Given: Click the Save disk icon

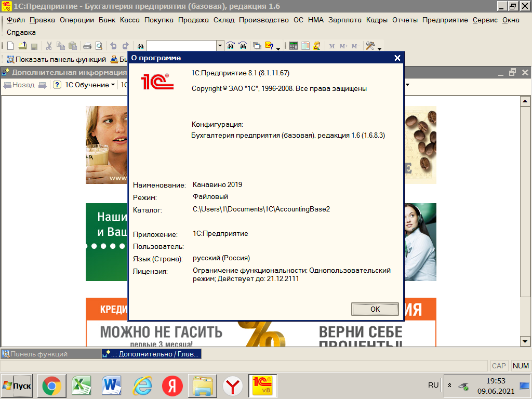Looking at the screenshot, I should 34,46.
